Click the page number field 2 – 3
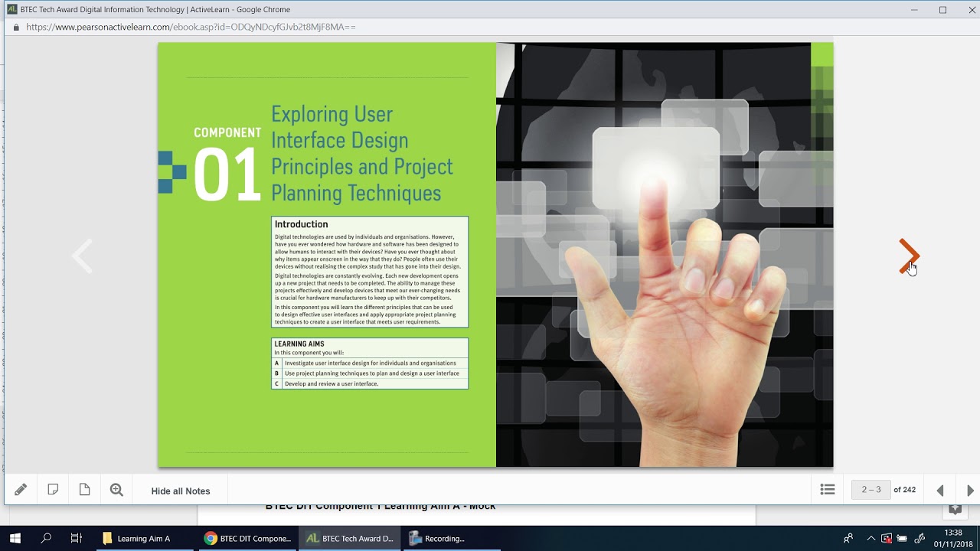Viewport: 980px width, 551px height. click(x=871, y=490)
